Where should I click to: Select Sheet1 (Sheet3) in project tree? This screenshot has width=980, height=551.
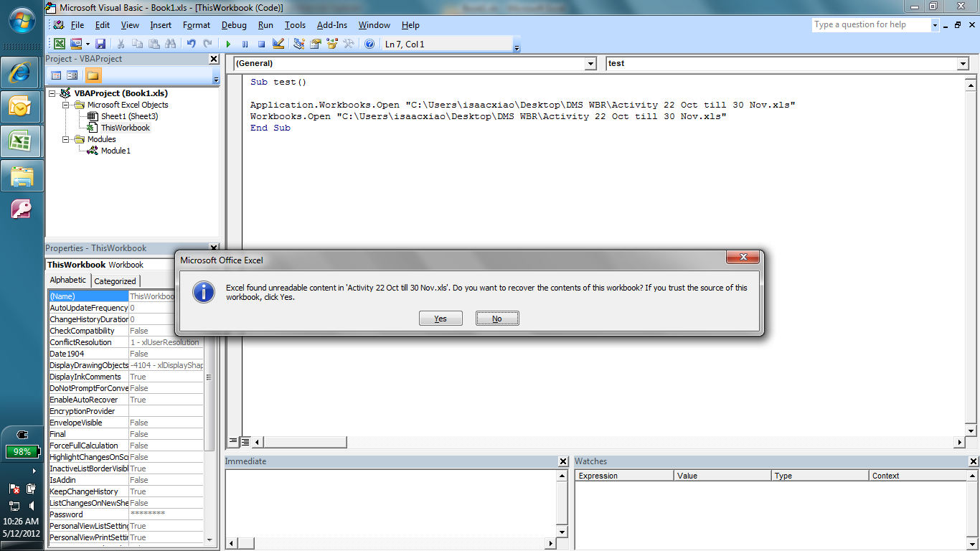129,116
